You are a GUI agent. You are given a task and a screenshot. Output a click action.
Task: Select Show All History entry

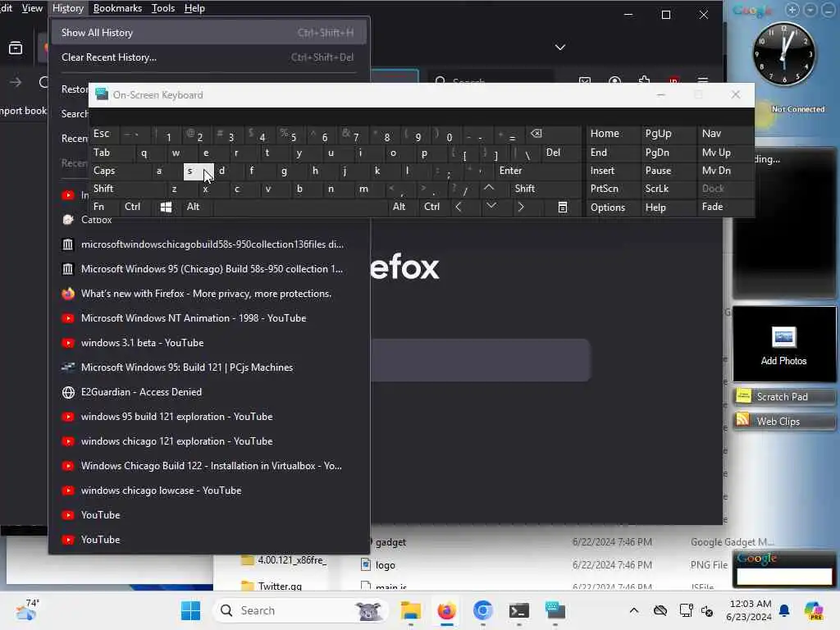coord(209,33)
